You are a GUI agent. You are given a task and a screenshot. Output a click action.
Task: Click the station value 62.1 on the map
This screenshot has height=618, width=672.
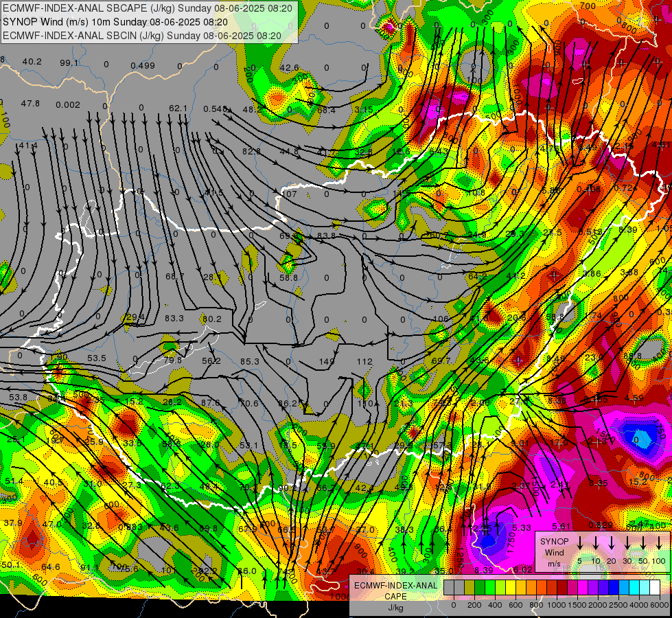pyautogui.click(x=178, y=108)
